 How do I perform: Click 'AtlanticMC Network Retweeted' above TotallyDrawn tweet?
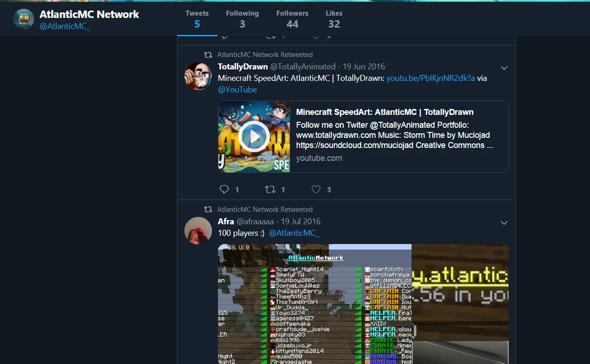265,55
